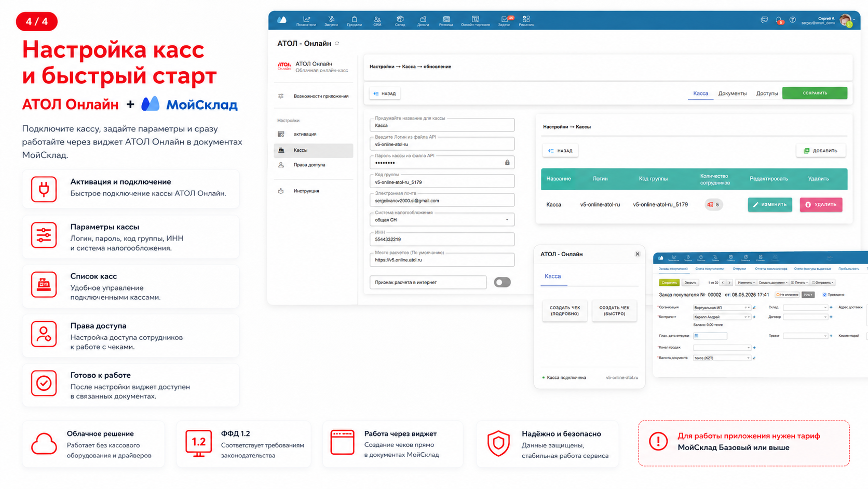Click the user avatar of Сергей Н.

click(x=846, y=20)
